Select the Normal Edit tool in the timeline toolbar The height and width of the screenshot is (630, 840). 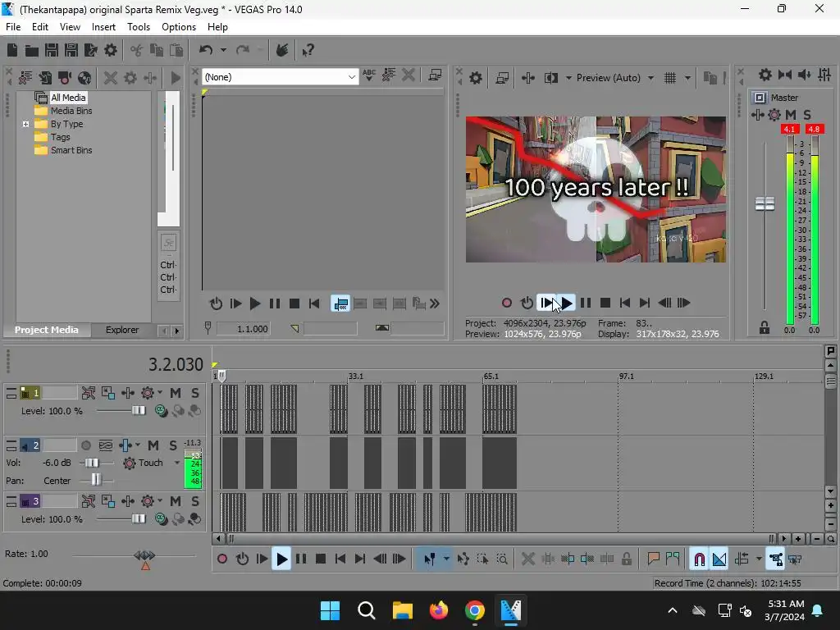click(x=429, y=559)
